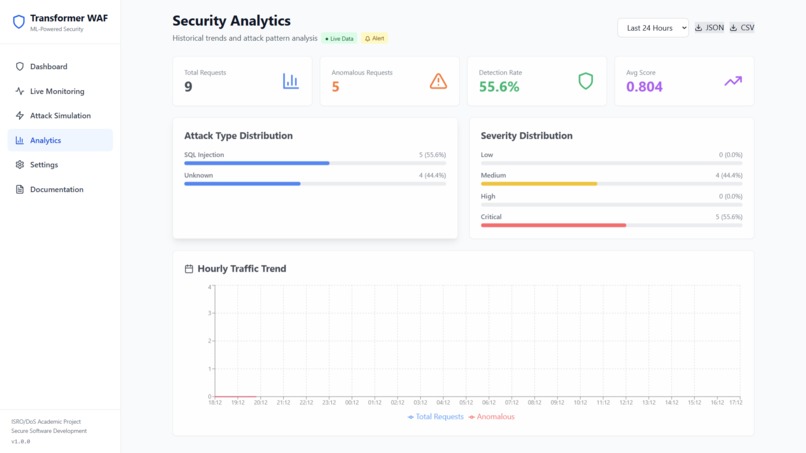Click the green shield in Detection Rate card
Screen dimensions: 806x453
[585, 81]
